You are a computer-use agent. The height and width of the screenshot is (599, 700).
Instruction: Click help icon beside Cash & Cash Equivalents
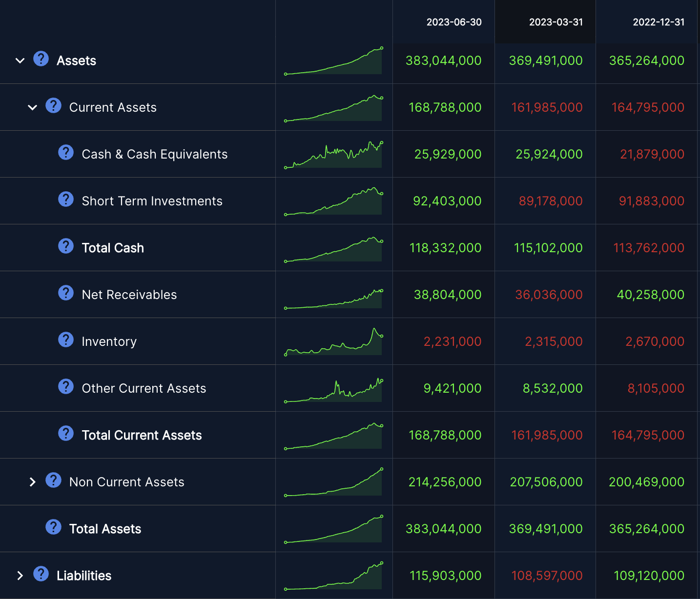[66, 153]
